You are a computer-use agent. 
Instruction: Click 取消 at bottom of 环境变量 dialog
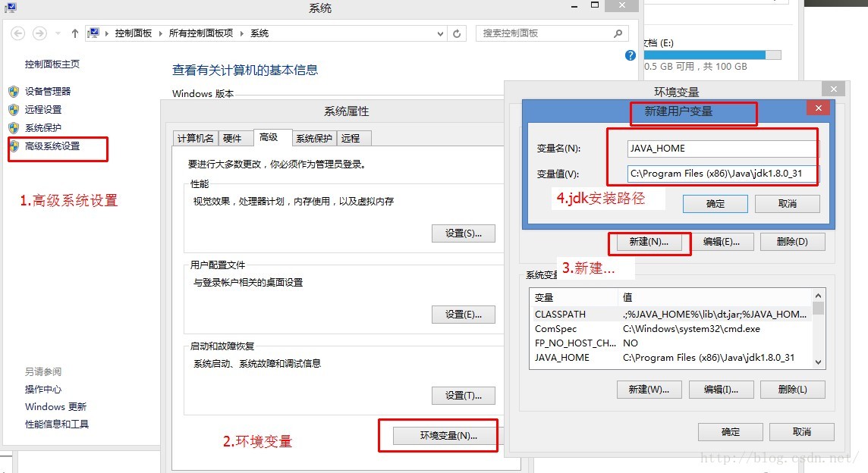coord(801,432)
